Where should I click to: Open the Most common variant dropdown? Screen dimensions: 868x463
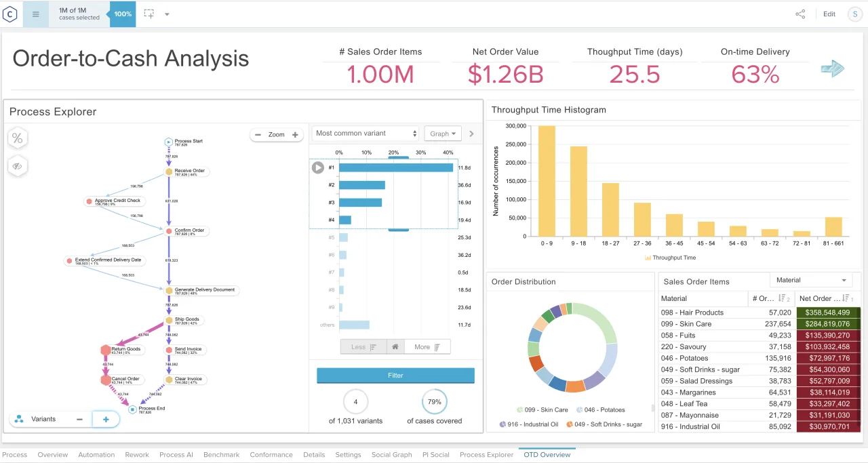click(365, 133)
